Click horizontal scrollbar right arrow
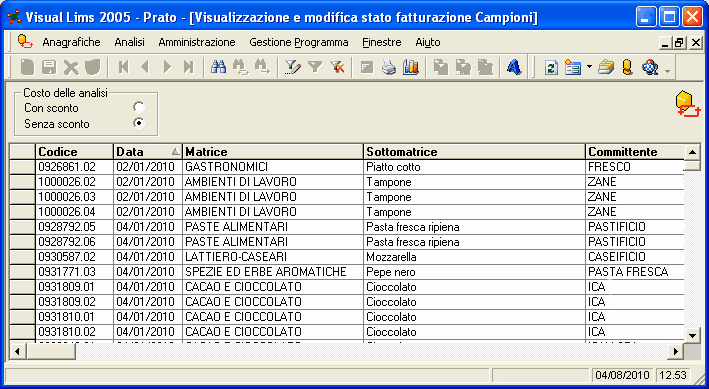709x389 pixels. tap(676, 351)
